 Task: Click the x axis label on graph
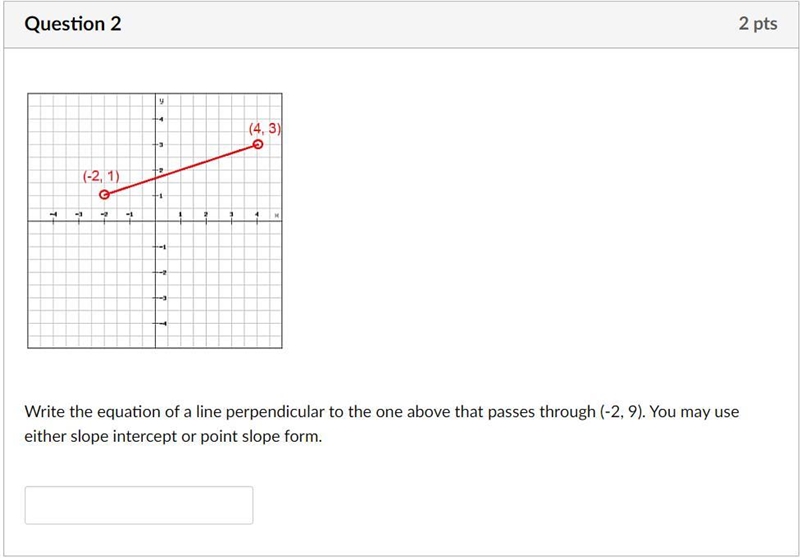click(277, 215)
